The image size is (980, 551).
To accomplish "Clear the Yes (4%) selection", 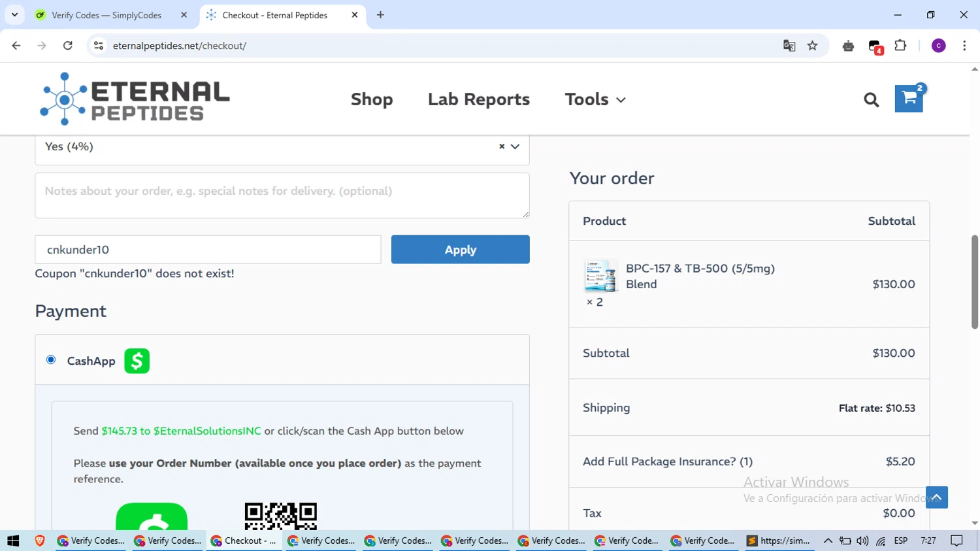I will pos(502,146).
